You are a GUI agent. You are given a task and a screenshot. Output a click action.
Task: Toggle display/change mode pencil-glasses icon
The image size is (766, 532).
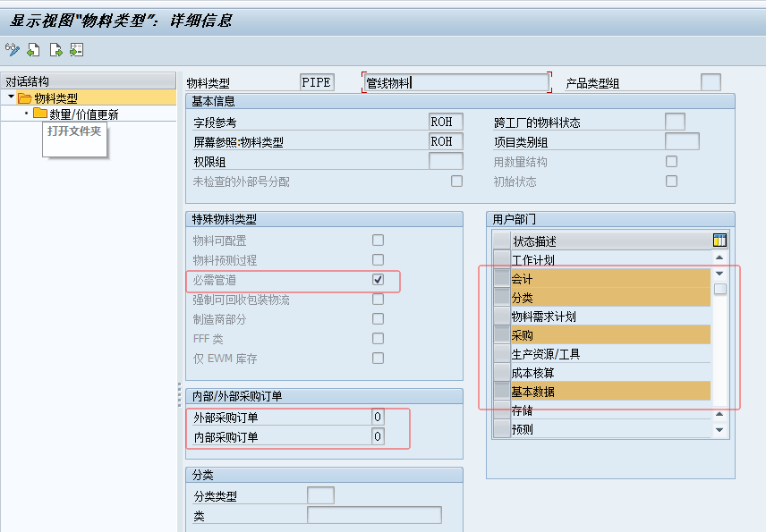[x=13, y=50]
